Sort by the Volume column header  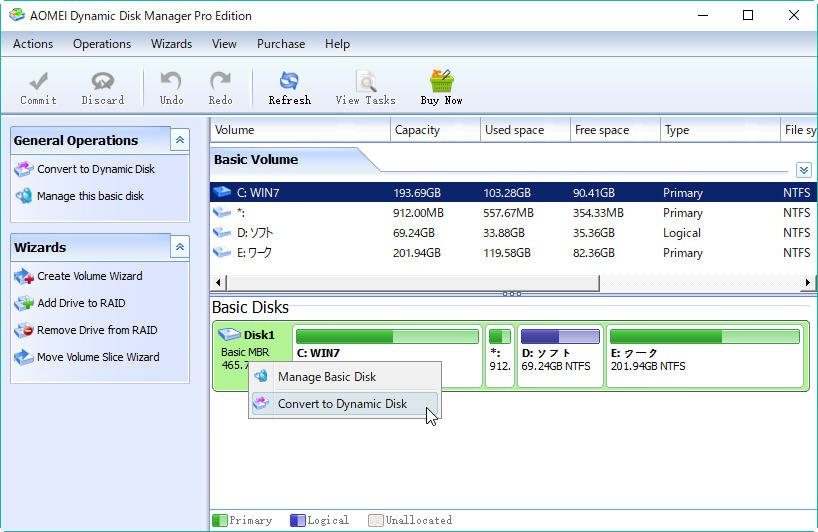click(x=300, y=130)
